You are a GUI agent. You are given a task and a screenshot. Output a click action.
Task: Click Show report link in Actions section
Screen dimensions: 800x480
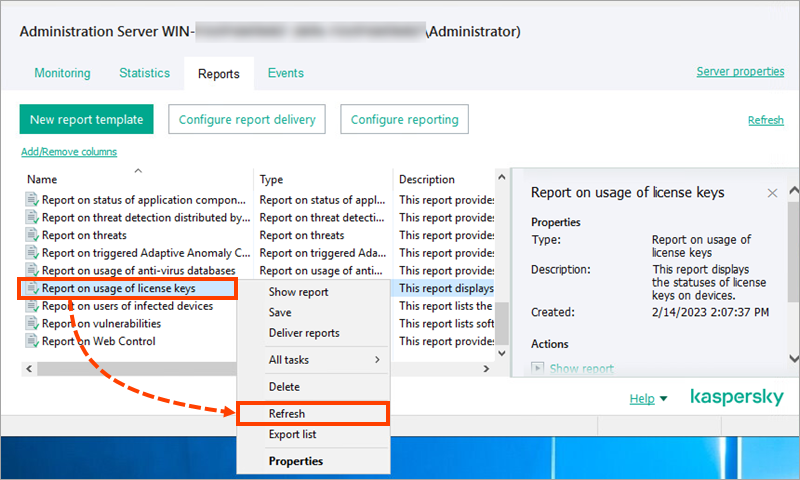pos(582,368)
